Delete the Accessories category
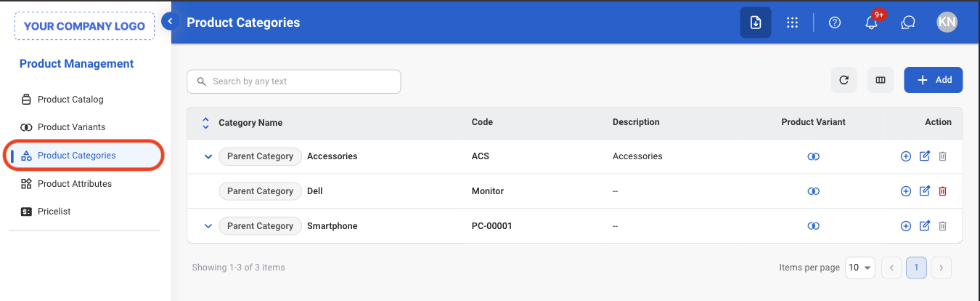 click(943, 156)
